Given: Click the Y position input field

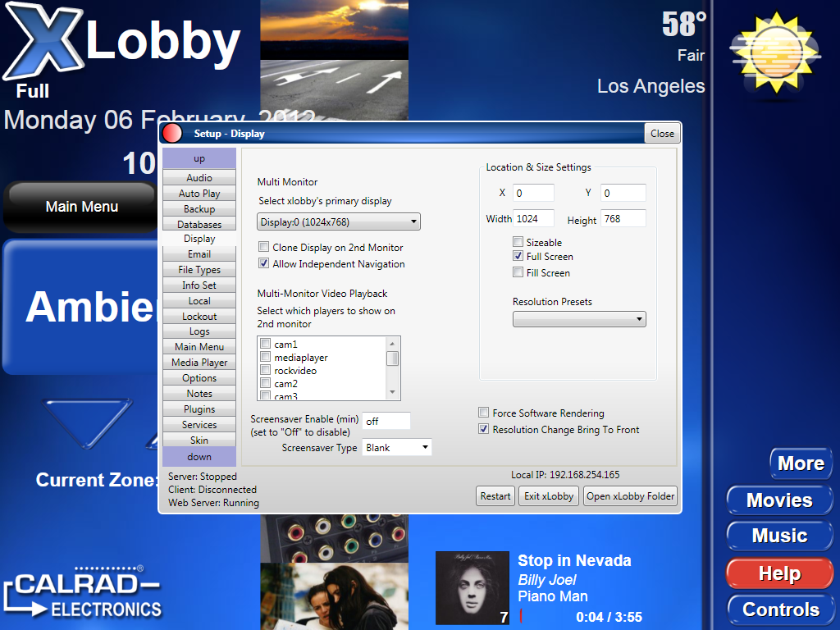Looking at the screenshot, I should (x=623, y=193).
